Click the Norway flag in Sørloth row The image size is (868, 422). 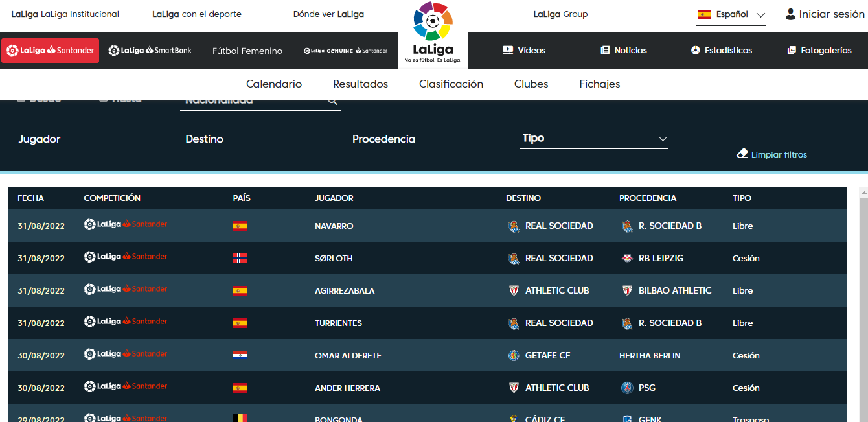tap(240, 258)
